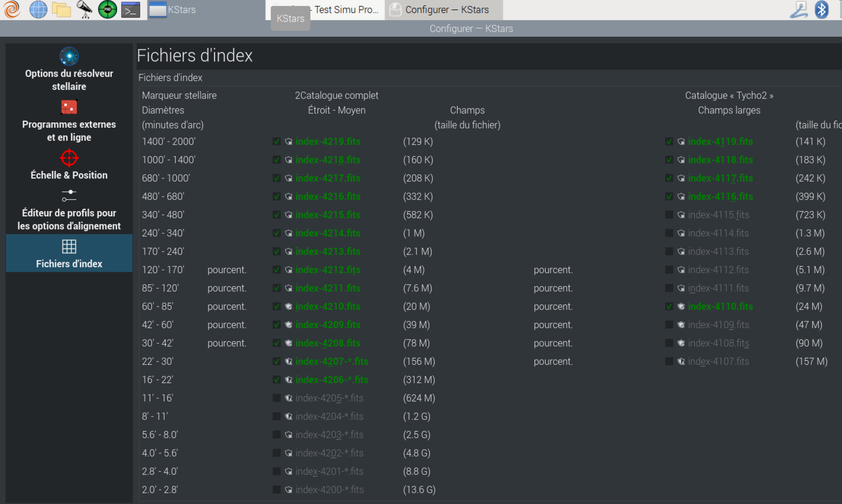Viewport: 842px width, 504px height.
Task: Open the Raspberry Pi start menu icon
Action: [12, 9]
